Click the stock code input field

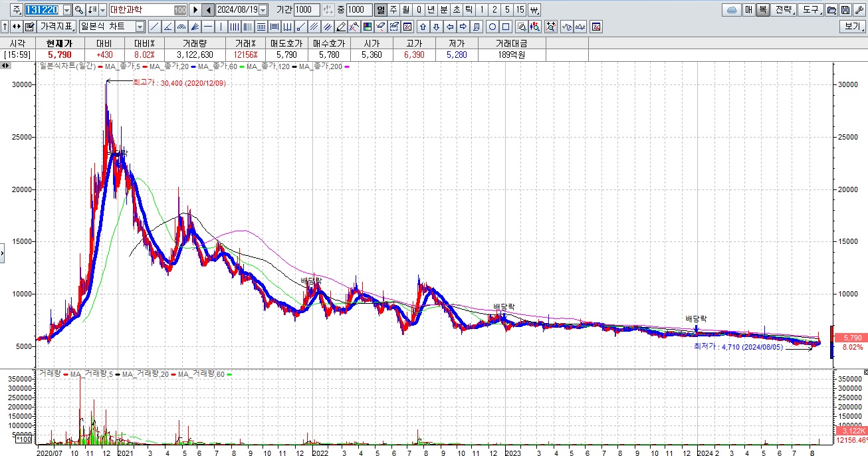click(43, 10)
